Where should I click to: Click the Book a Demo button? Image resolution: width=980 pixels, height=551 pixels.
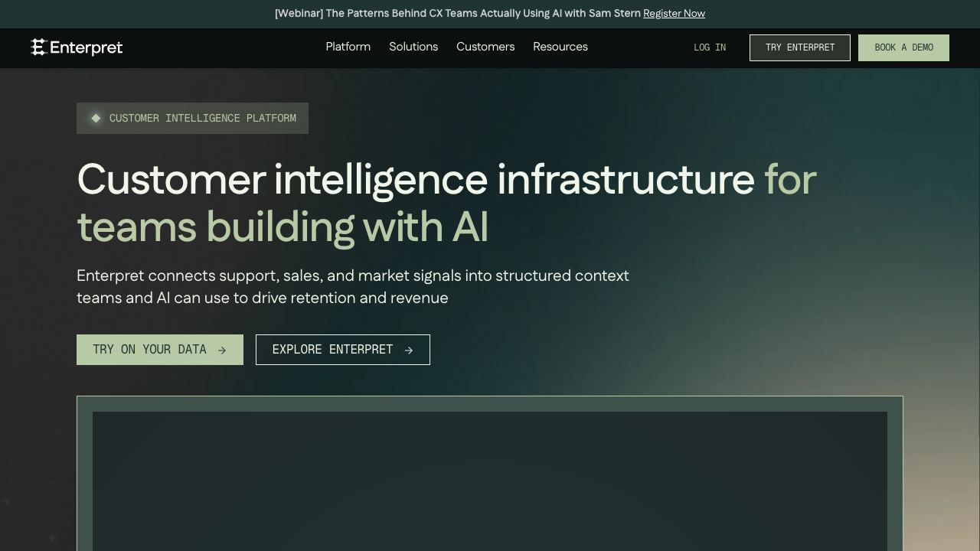coord(903,47)
